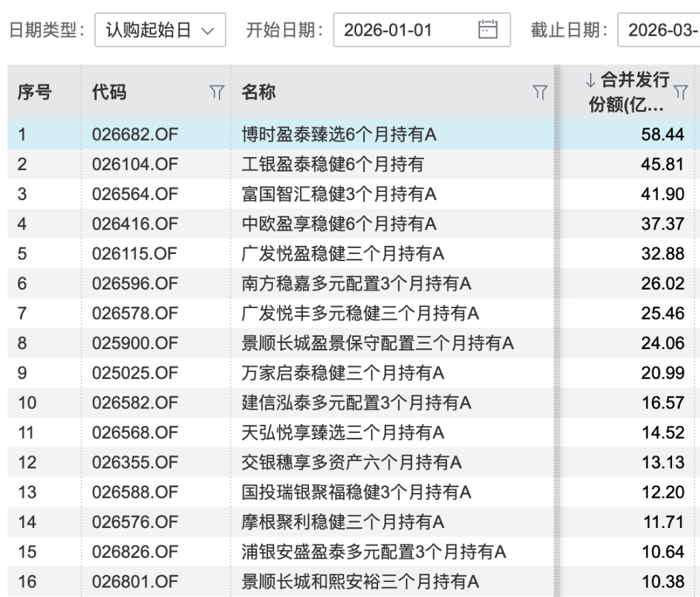Select fund 广发悦丰多元稳健三个月持有A

tap(360, 314)
